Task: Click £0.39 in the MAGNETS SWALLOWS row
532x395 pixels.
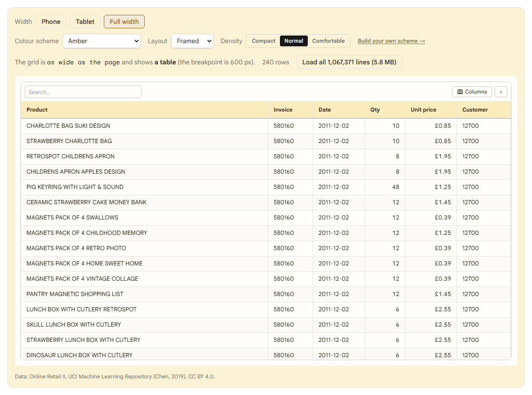Action: coord(431,218)
